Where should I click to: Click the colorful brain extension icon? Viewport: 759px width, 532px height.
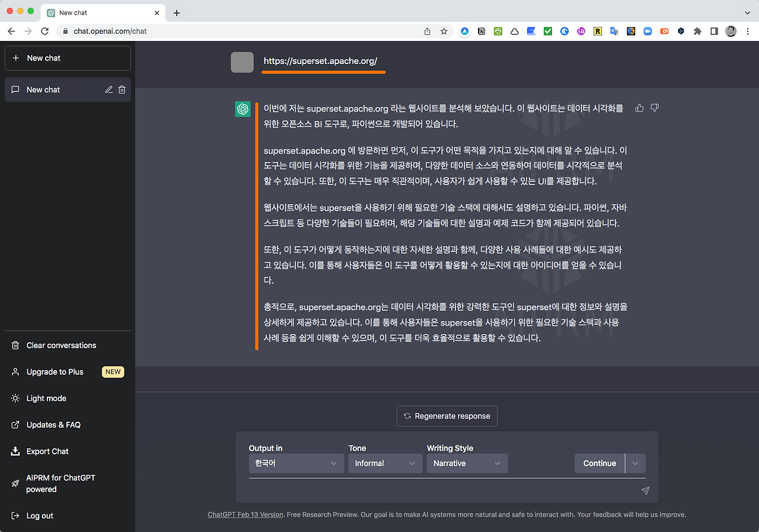coord(631,31)
